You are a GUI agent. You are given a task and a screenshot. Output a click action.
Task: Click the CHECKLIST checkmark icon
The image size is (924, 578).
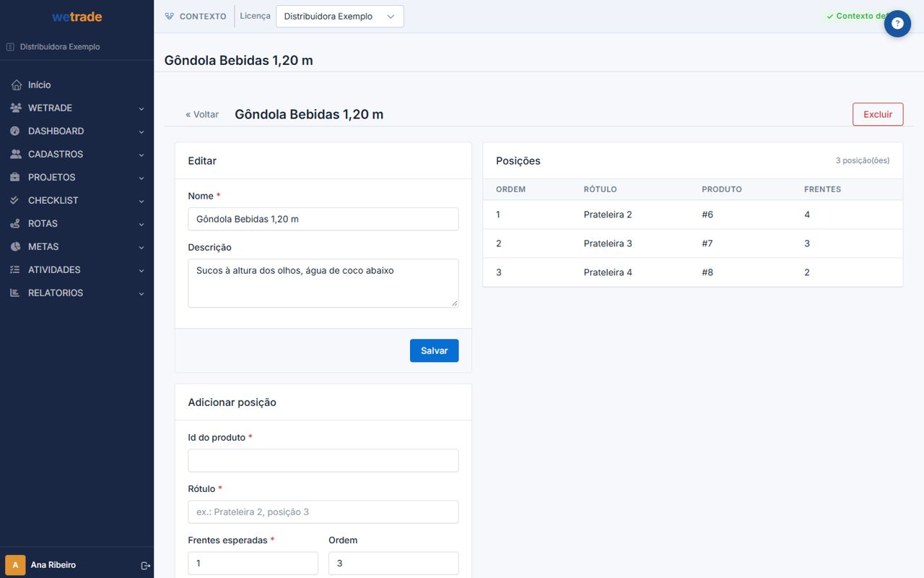(x=16, y=201)
